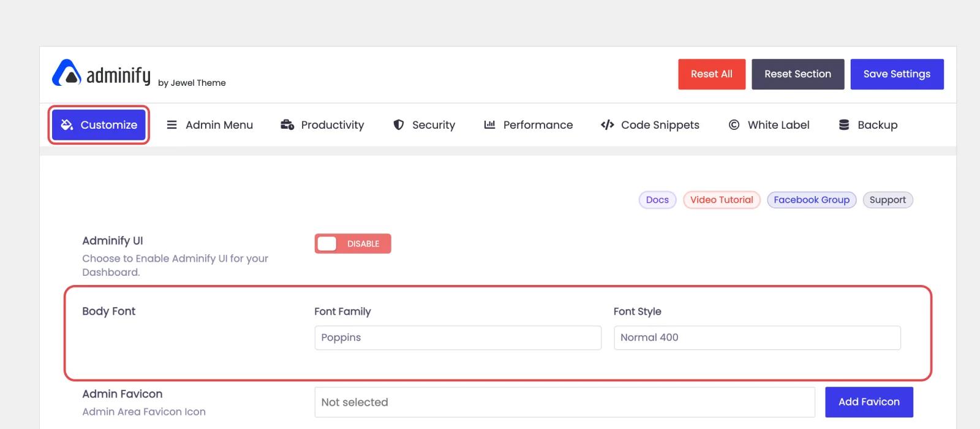This screenshot has height=429, width=980.
Task: Click the White Label copyright icon
Action: [x=734, y=125]
